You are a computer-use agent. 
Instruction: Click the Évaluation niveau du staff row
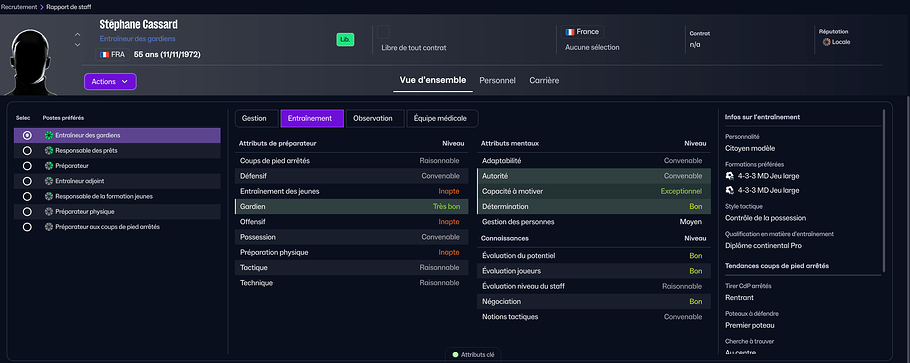coord(594,286)
